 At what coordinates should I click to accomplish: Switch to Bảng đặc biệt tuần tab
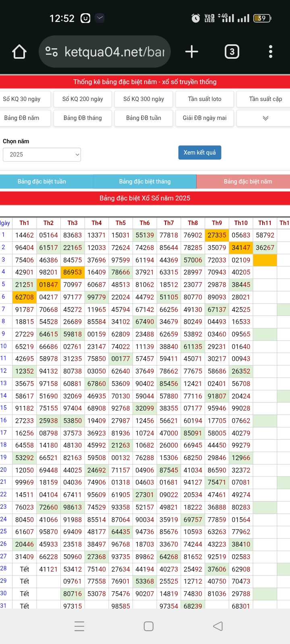pyautogui.click(x=42, y=182)
